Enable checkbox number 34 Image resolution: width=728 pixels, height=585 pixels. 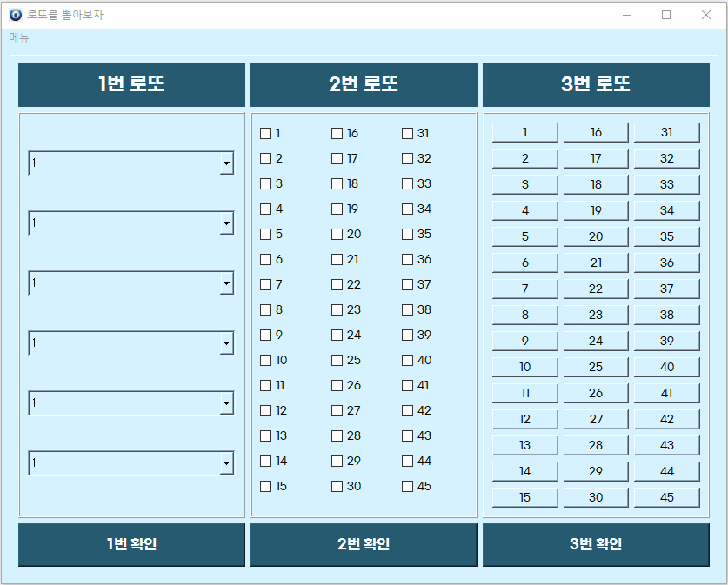click(x=407, y=209)
